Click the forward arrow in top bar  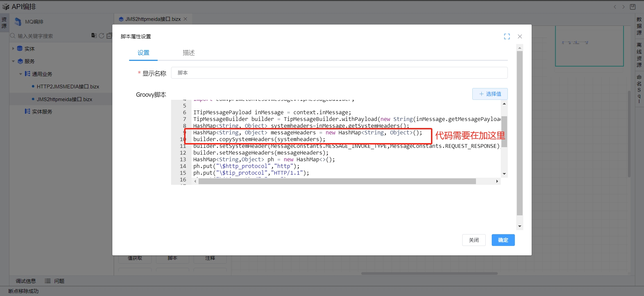tap(624, 7)
